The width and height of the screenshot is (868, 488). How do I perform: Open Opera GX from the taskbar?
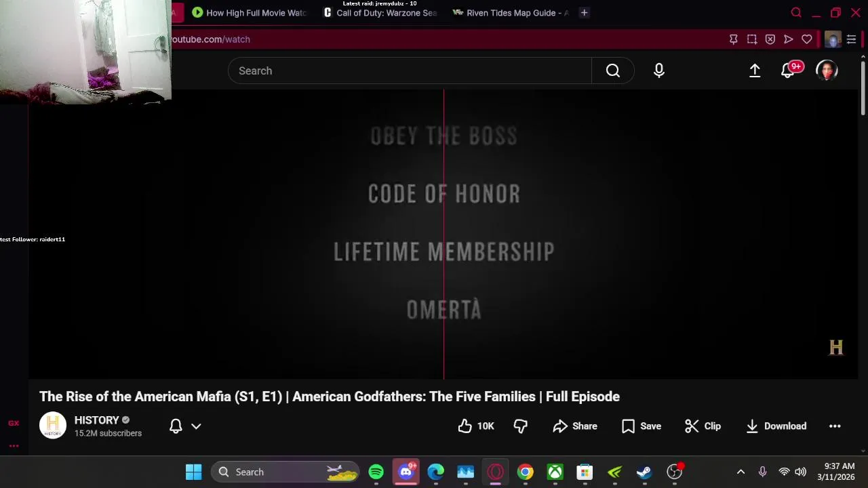[x=496, y=472]
